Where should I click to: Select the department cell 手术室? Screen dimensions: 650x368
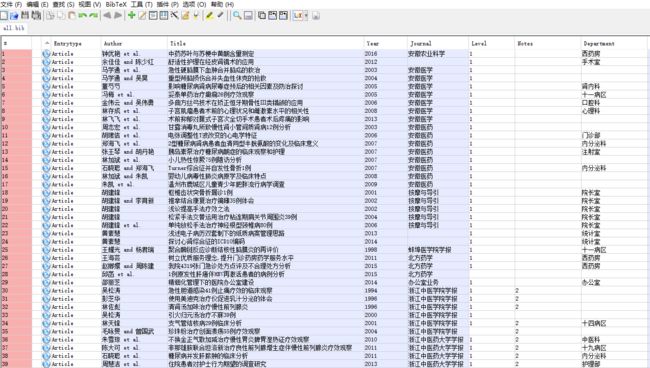click(x=614, y=62)
